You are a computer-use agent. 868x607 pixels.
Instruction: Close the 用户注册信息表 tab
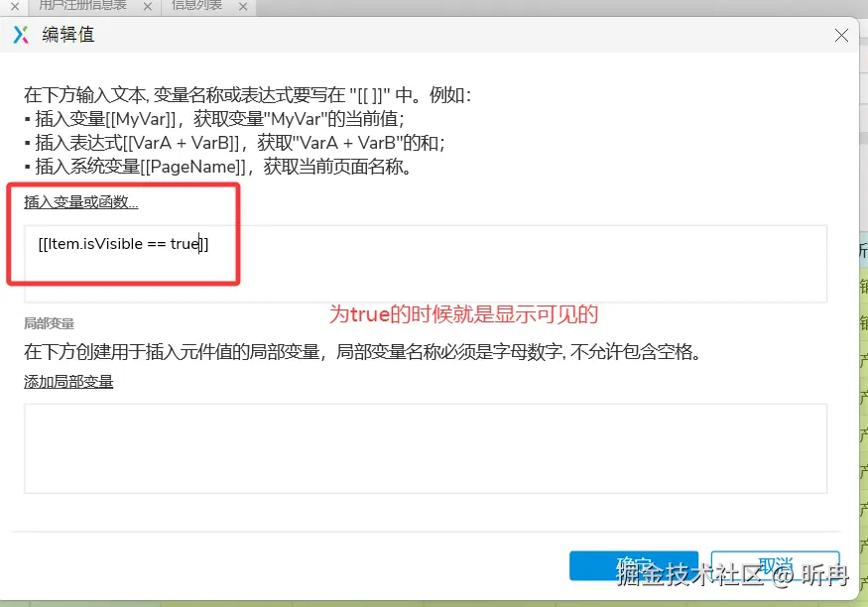(x=147, y=6)
